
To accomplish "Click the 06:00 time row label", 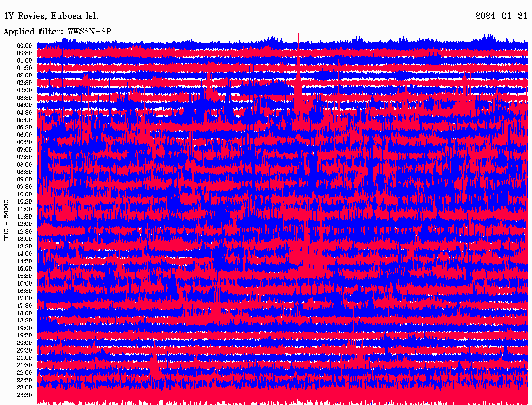I will tap(24, 135).
